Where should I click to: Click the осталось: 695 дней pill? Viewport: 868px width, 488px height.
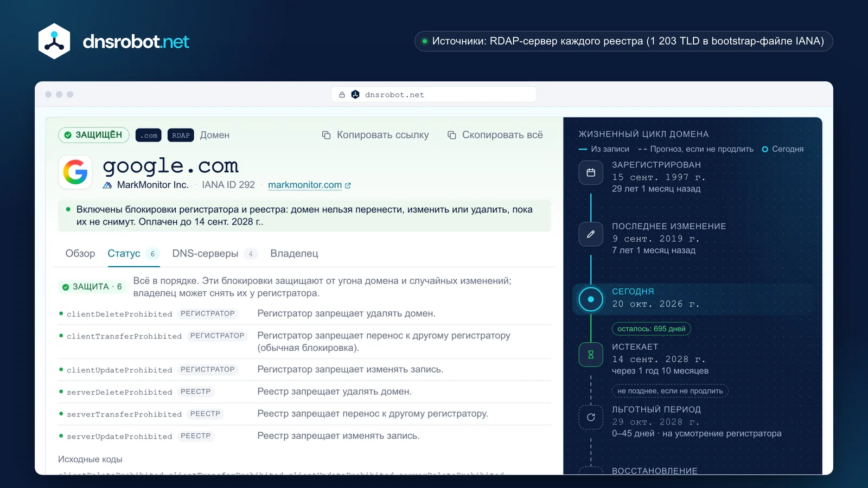[x=652, y=329]
